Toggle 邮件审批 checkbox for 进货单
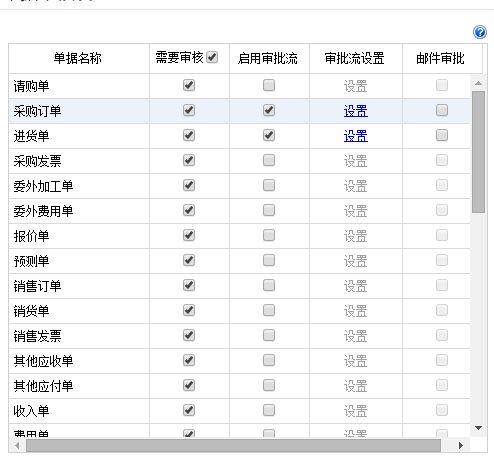494x456 pixels. 442,135
